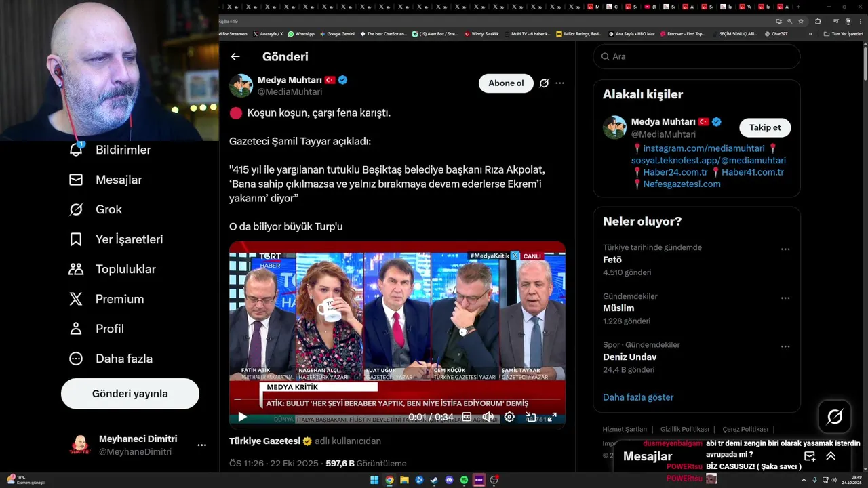Open the Haber24.com.tr link

675,172
